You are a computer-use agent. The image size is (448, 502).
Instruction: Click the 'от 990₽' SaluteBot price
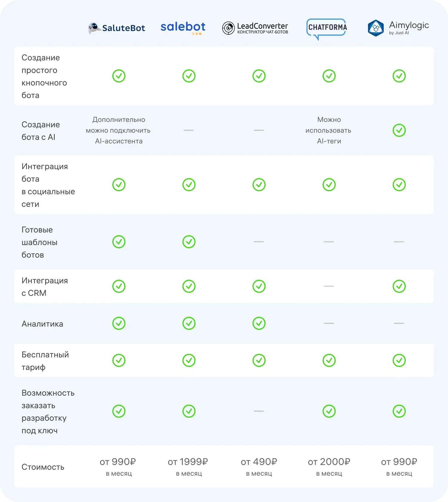118,462
